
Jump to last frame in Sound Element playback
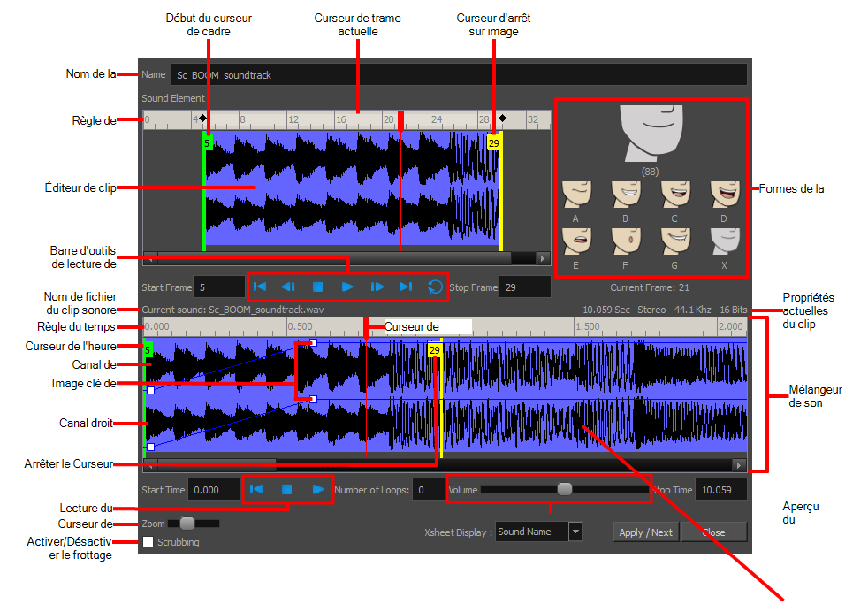[x=406, y=287]
